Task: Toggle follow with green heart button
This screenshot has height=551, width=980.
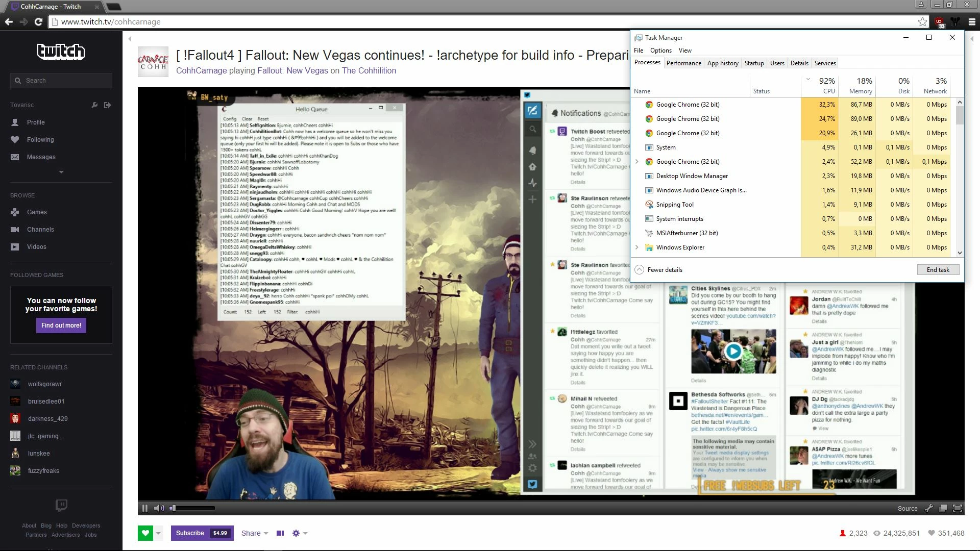Action: pos(145,533)
